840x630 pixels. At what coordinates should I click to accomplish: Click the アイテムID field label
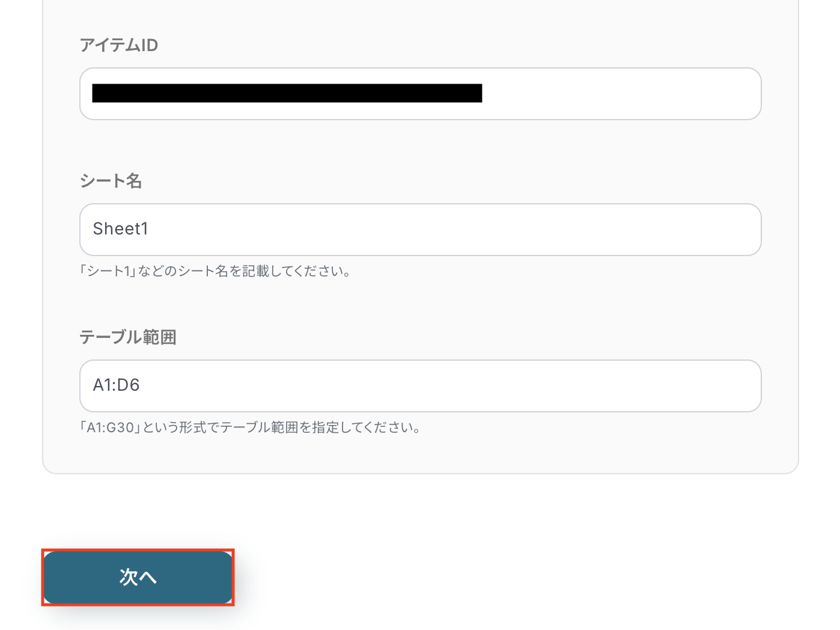pyautogui.click(x=119, y=45)
